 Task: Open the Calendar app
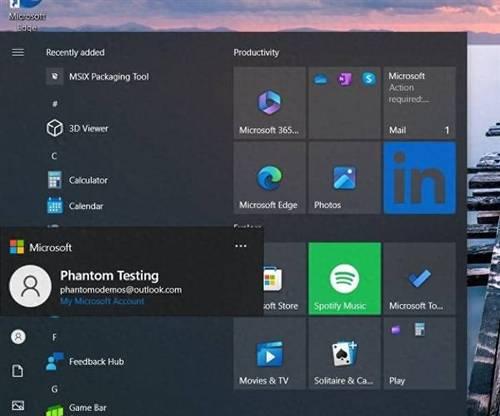point(75,206)
